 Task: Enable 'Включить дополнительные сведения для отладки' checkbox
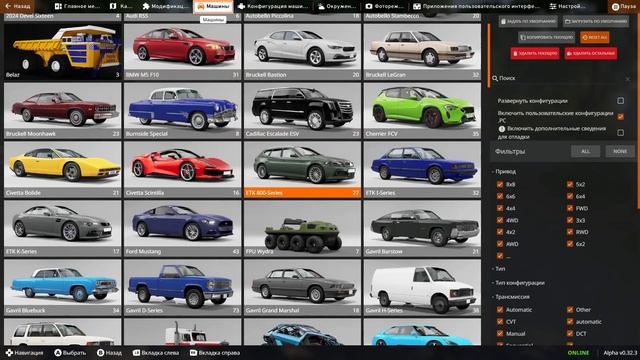620,133
